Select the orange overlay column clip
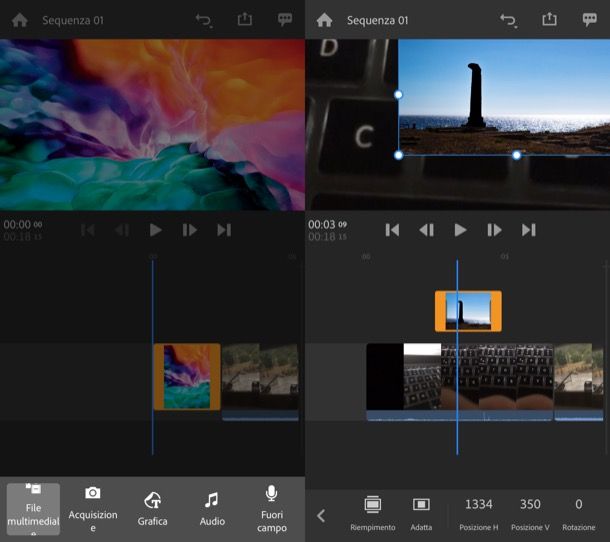610x542 pixels. tap(468, 311)
